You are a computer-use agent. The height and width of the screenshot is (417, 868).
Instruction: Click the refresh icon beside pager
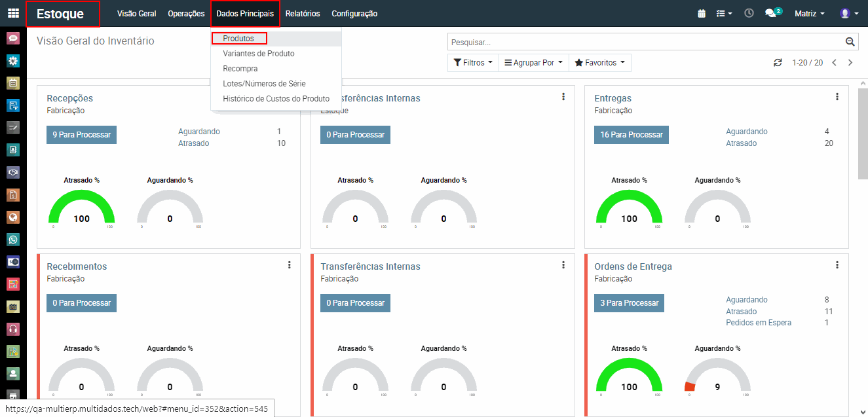point(778,63)
